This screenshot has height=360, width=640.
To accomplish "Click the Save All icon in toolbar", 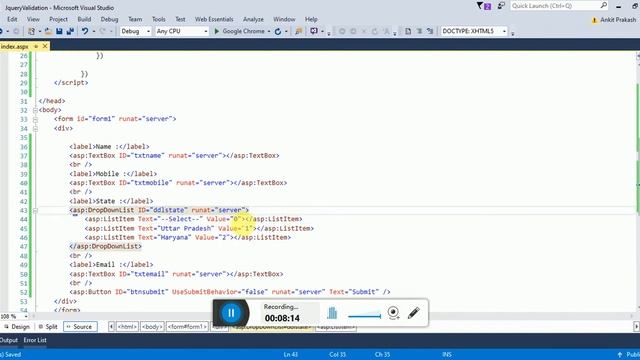I will 70,31.
